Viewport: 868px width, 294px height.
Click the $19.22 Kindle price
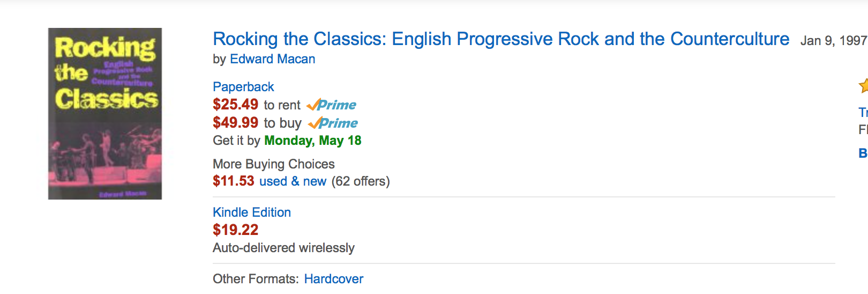point(235,230)
